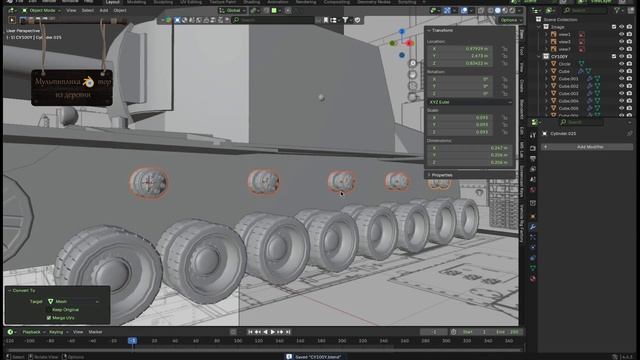Image resolution: width=640 pixels, height=360 pixels.
Task: Select rendered viewport shading icon
Action: (512, 10)
